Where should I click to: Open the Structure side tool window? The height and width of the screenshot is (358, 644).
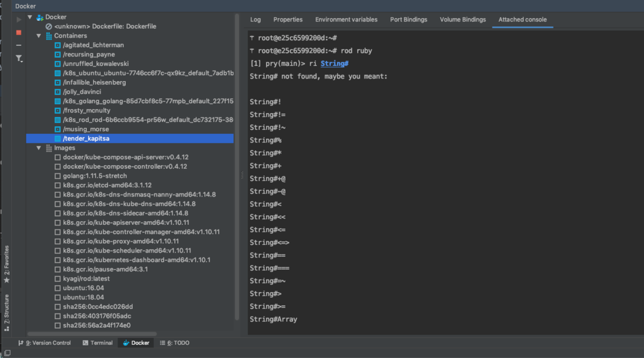click(6, 313)
